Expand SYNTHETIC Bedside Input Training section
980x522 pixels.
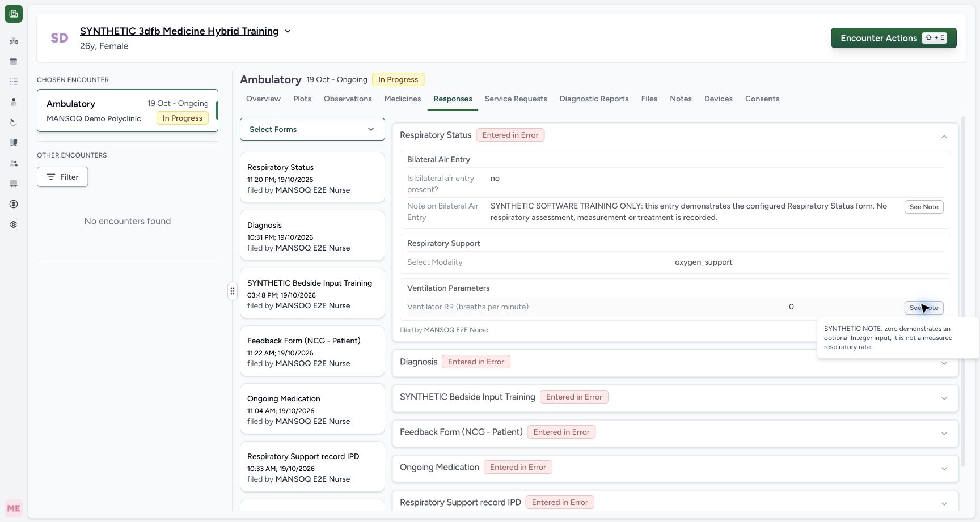(944, 398)
